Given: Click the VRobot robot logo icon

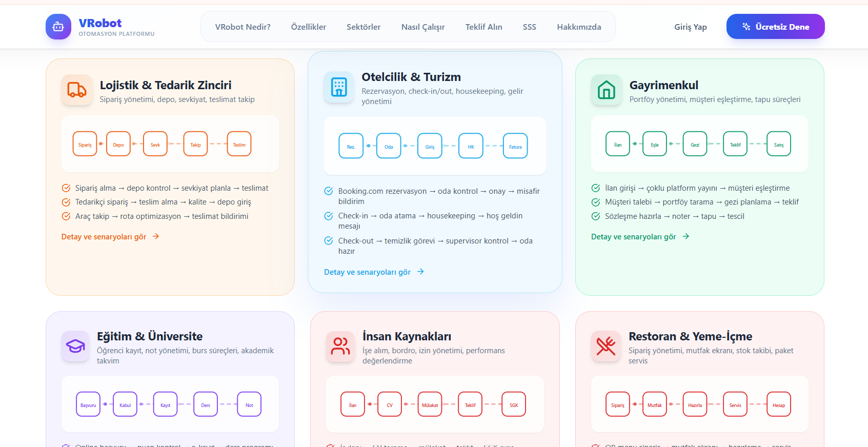Looking at the screenshot, I should click(58, 27).
